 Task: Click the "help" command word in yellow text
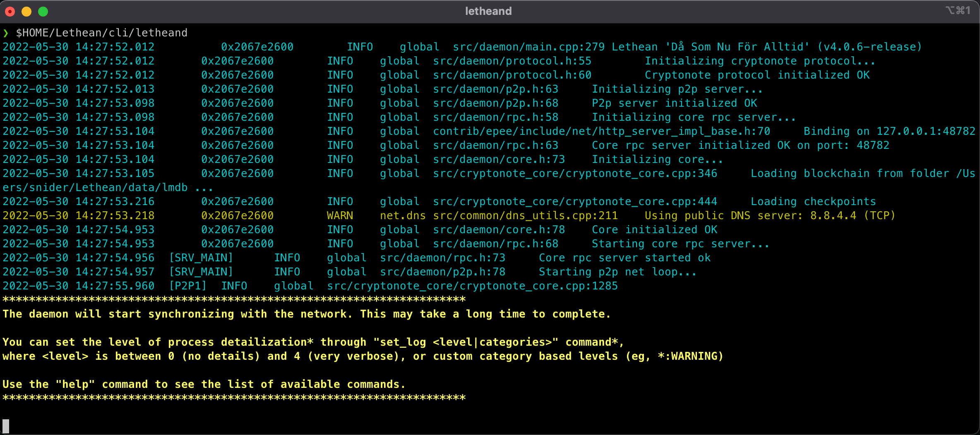tap(75, 385)
